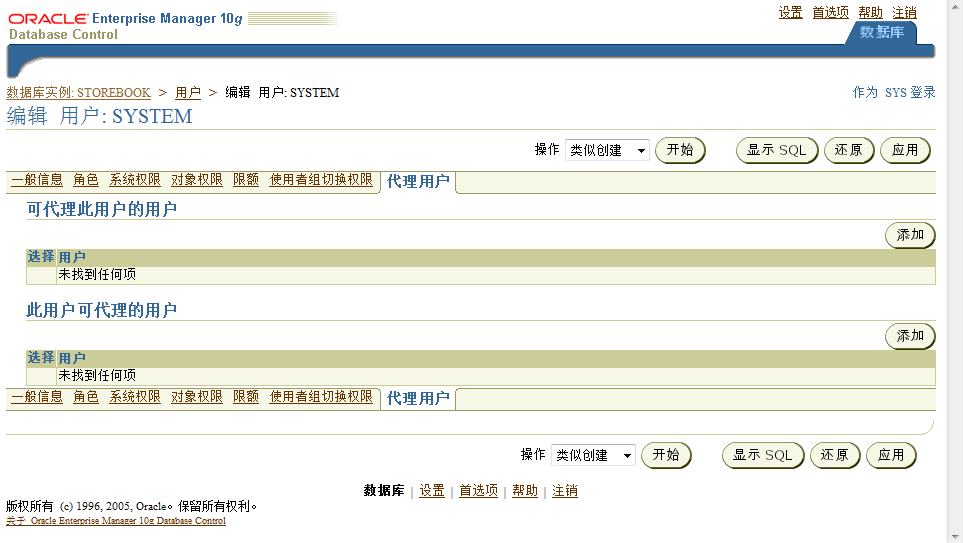This screenshot has height=543, width=963.
Task: Open 关于 Oracle Enterprise Manager 10g link
Action: coord(116,521)
